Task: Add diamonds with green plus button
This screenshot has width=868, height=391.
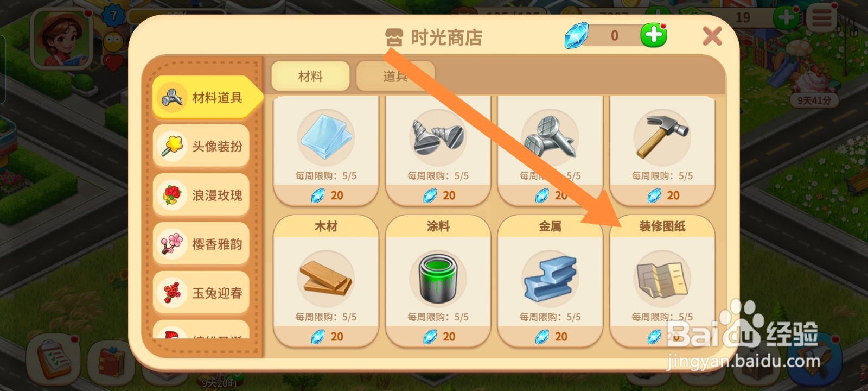Action: pyautogui.click(x=654, y=35)
